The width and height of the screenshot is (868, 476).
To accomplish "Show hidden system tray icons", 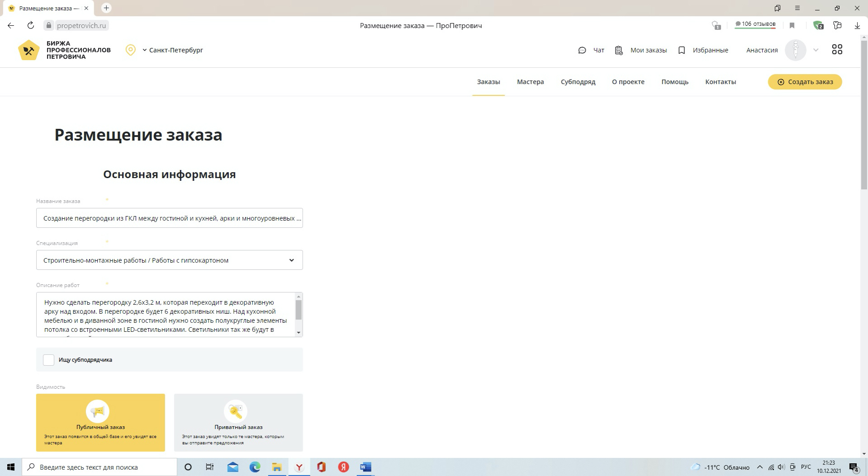I will click(x=760, y=467).
